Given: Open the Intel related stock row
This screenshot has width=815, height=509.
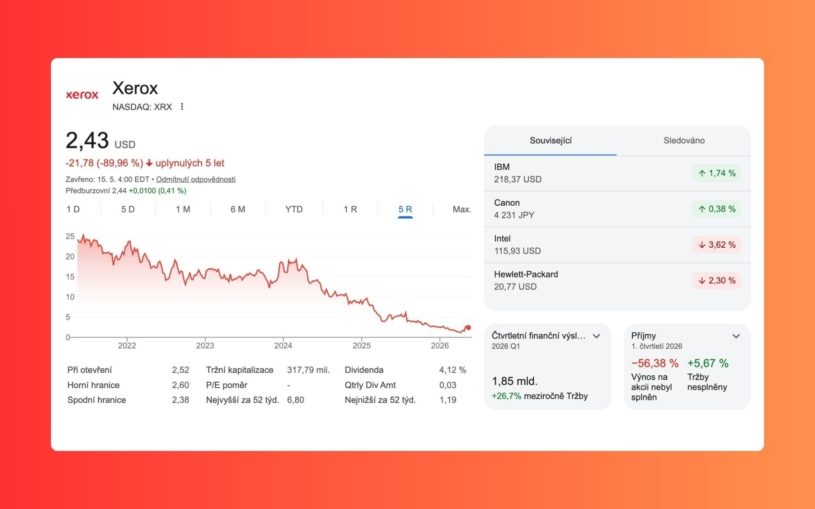Looking at the screenshot, I should tap(617, 245).
